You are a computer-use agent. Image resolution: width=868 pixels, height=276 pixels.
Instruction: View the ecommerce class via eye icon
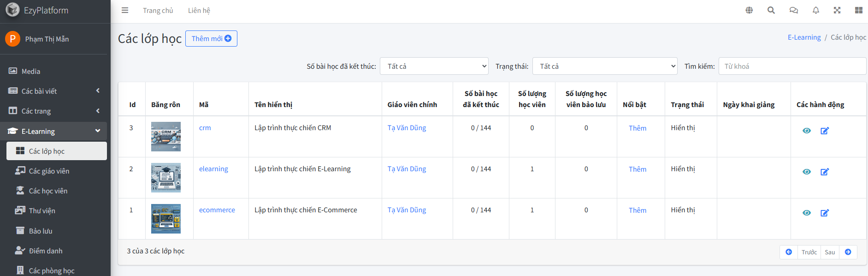coord(806,213)
